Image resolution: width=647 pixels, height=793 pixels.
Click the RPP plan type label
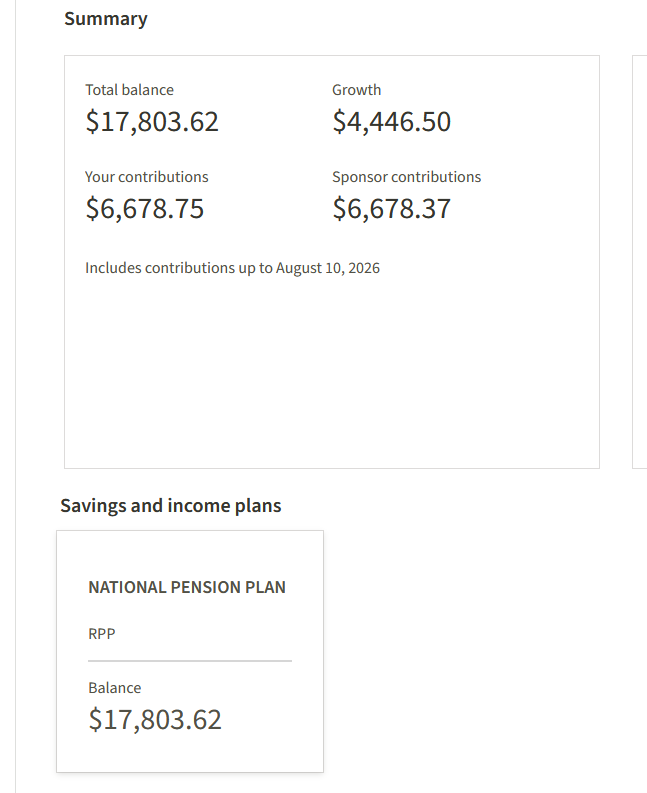pyautogui.click(x=102, y=634)
